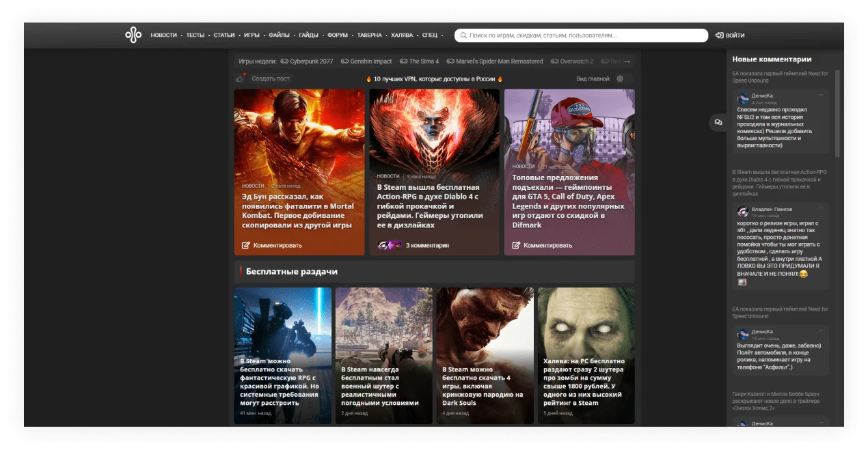Image resolution: width=868 pixels, height=452 pixels.
Task: Open the ГАЙДЫ menu
Action: pos(308,35)
